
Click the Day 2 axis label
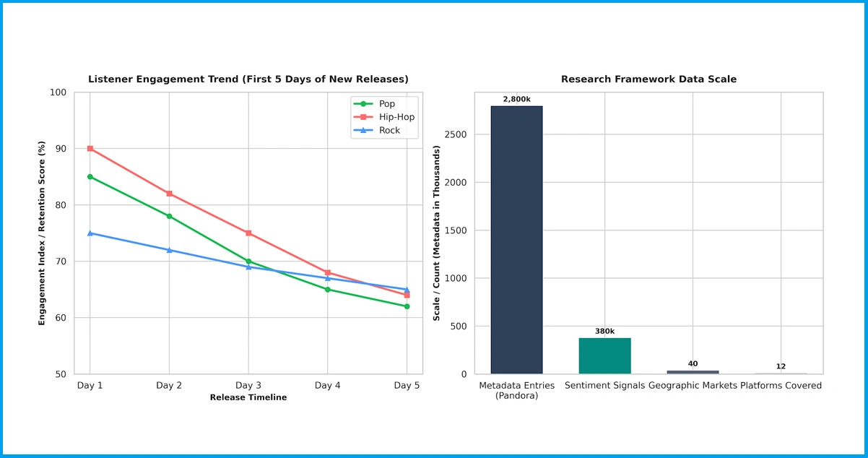pyautogui.click(x=169, y=386)
